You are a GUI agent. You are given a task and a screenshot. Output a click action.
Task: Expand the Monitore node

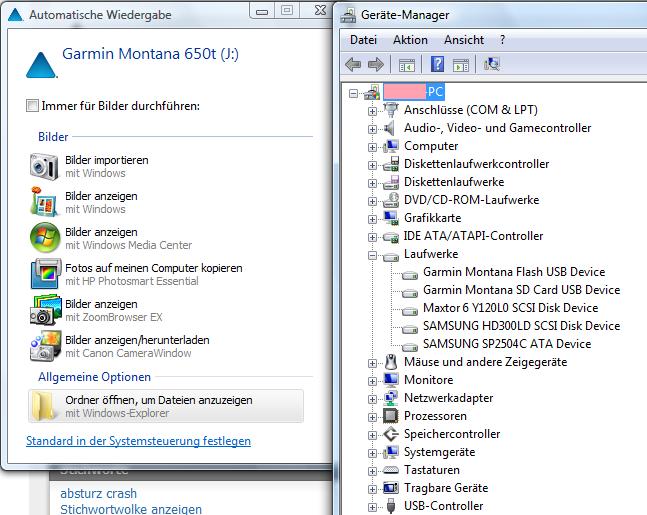pyautogui.click(x=372, y=381)
